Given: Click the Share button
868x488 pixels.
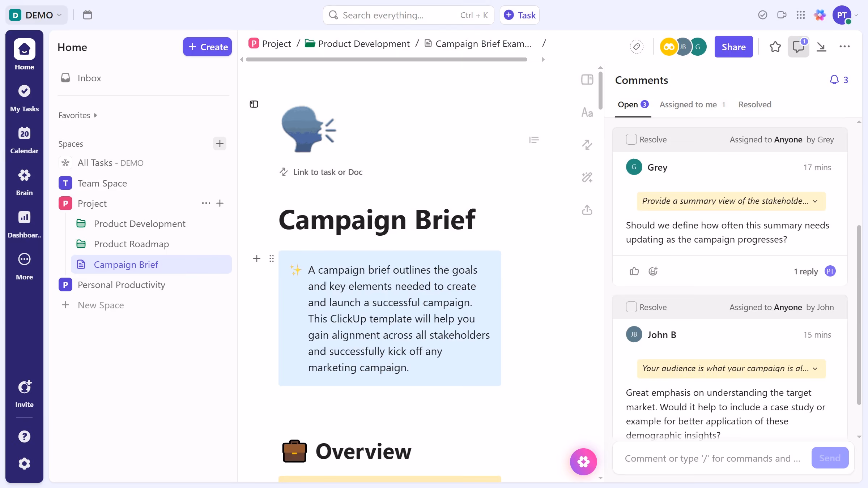Looking at the screenshot, I should (x=733, y=47).
